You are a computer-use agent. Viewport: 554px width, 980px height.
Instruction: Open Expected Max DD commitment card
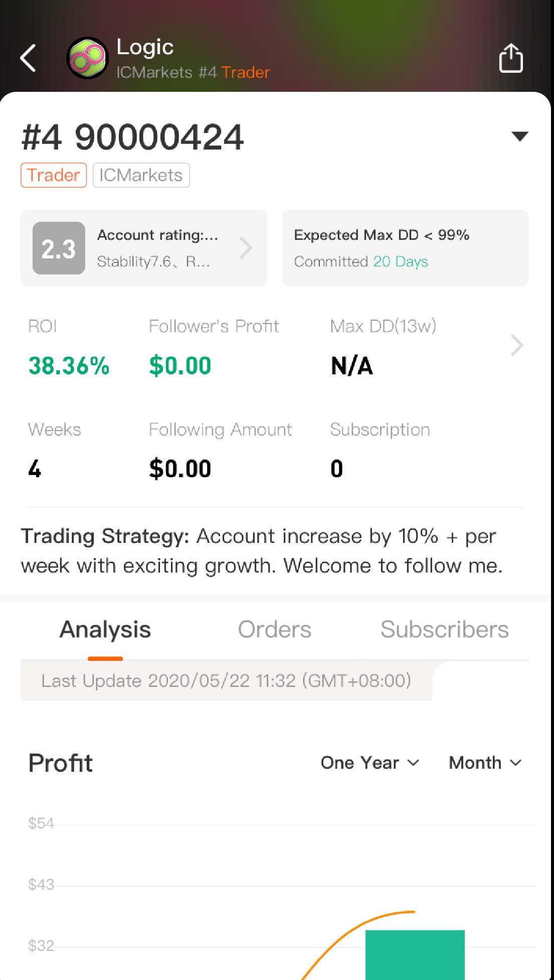pos(405,248)
